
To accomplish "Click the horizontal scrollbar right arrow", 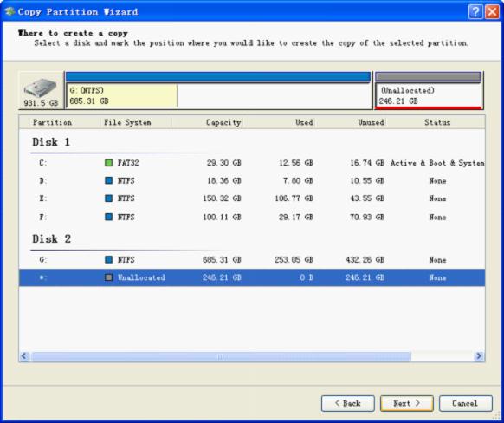I will pos(479,356).
